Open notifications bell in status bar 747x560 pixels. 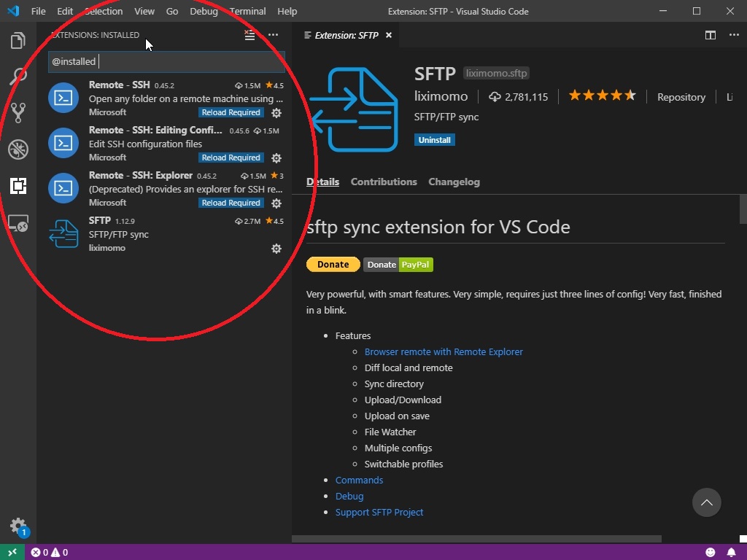point(731,553)
